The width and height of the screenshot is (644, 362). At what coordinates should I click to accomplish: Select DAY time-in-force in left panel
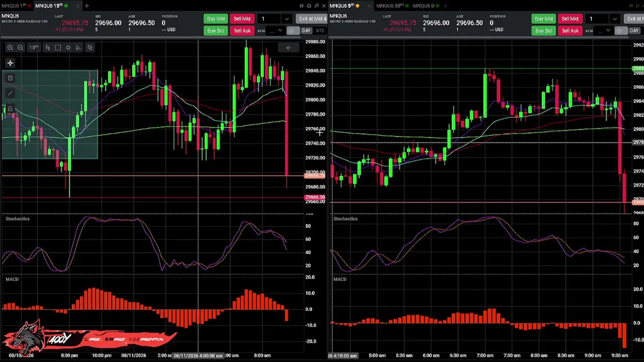tap(306, 31)
